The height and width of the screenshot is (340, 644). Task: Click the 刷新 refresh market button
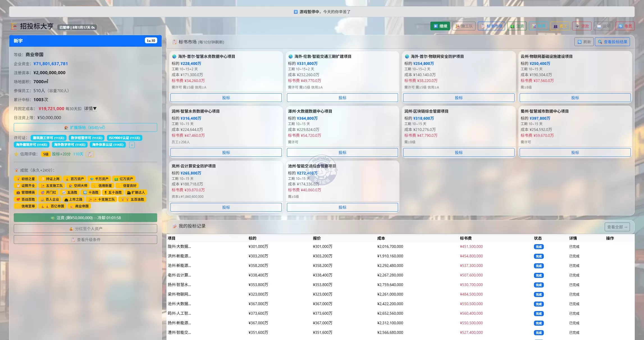point(584,42)
